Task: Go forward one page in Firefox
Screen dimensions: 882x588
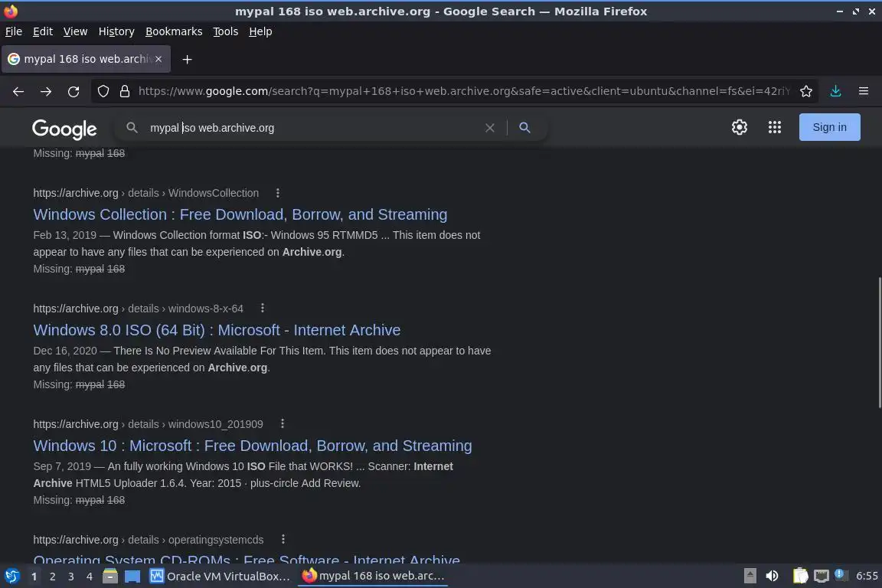Action: (46, 91)
